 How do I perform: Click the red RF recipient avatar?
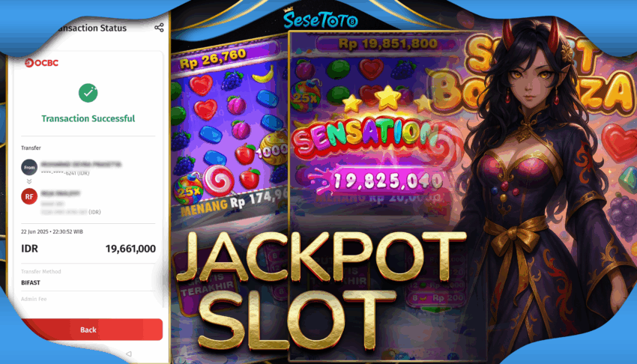coord(29,196)
